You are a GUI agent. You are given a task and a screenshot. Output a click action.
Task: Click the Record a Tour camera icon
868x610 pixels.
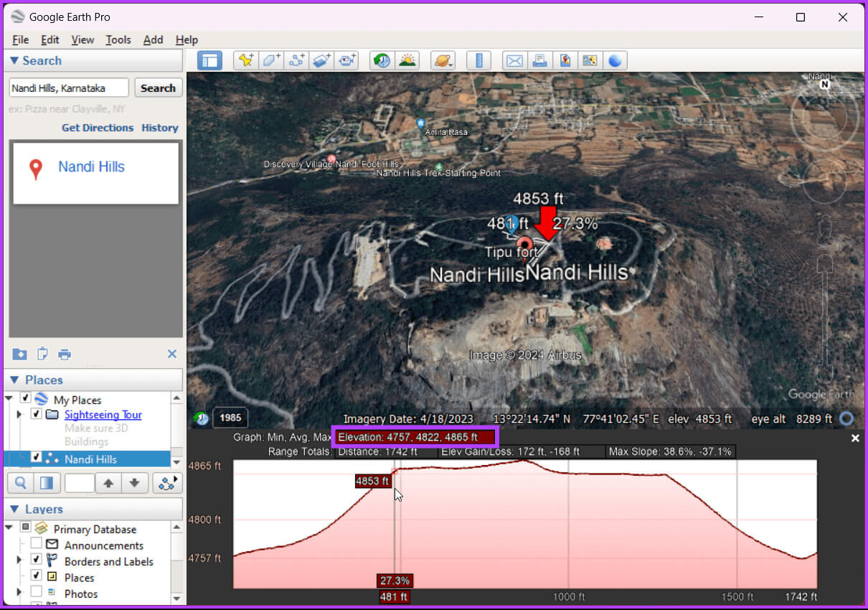[x=347, y=61]
